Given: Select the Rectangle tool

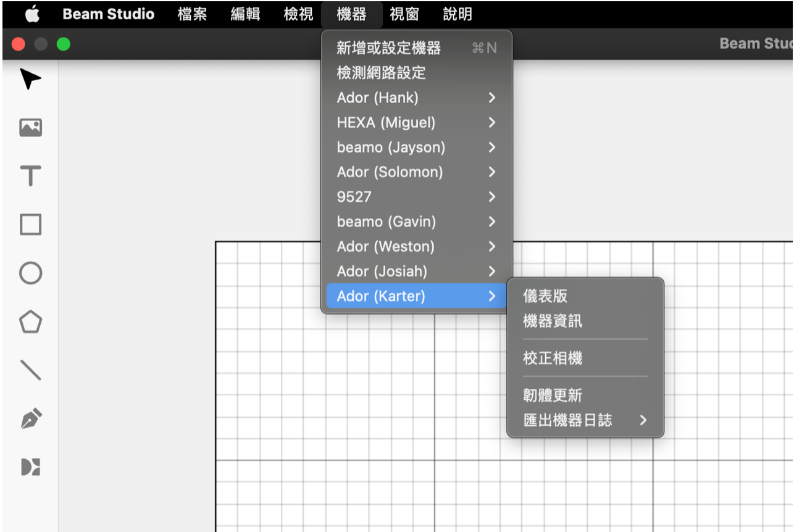Looking at the screenshot, I should tap(30, 225).
